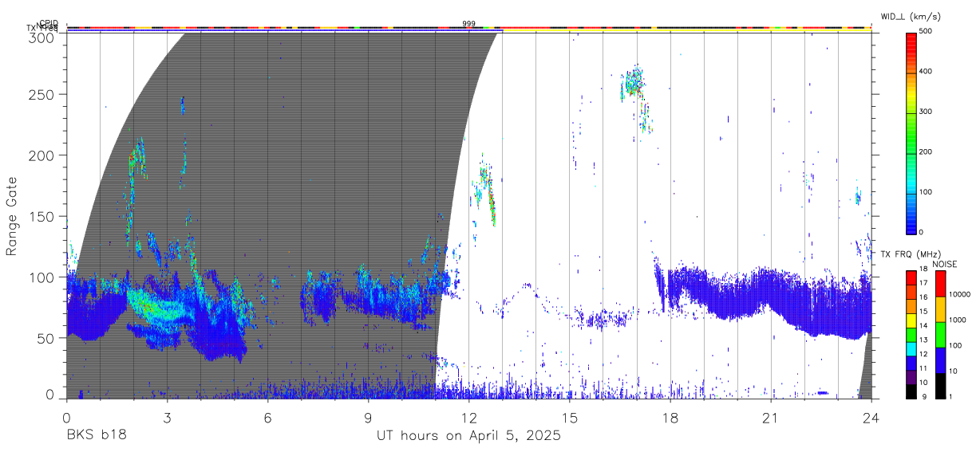The width and height of the screenshot is (980, 452).
Task: Click the '12' value in the TX FRQ legend
Action: tap(923, 354)
